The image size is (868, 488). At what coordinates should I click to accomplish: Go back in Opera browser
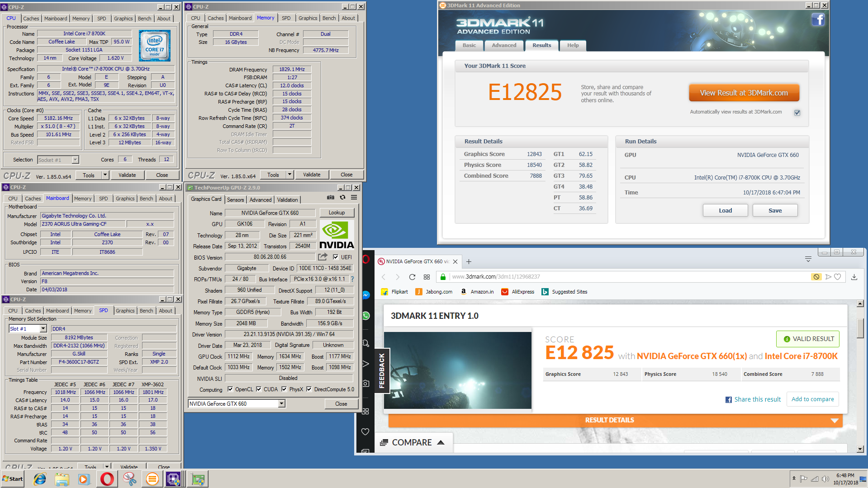pyautogui.click(x=384, y=277)
